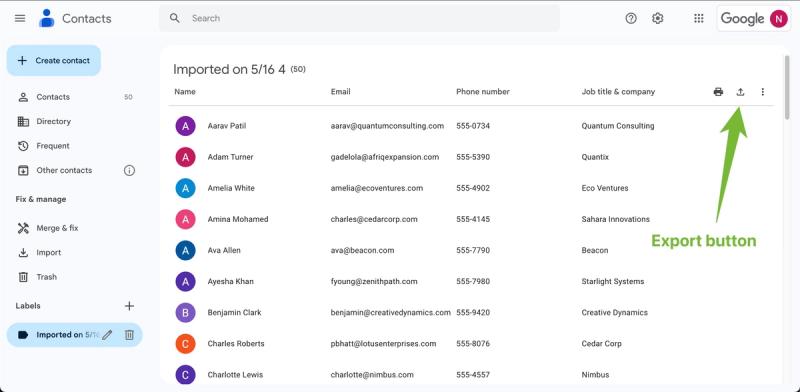This screenshot has height=392, width=800.
Task: Click phone number 555-4902
Action: [x=473, y=188]
